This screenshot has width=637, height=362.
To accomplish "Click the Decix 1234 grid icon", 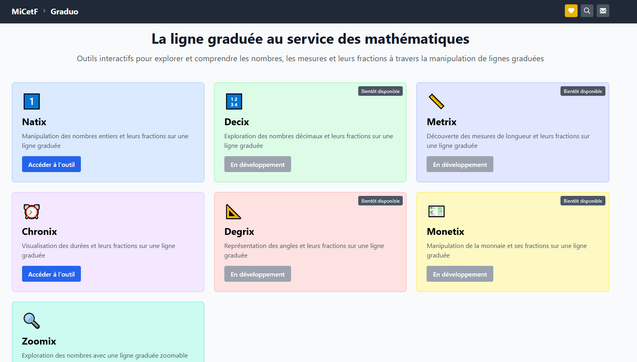I will 234,102.
